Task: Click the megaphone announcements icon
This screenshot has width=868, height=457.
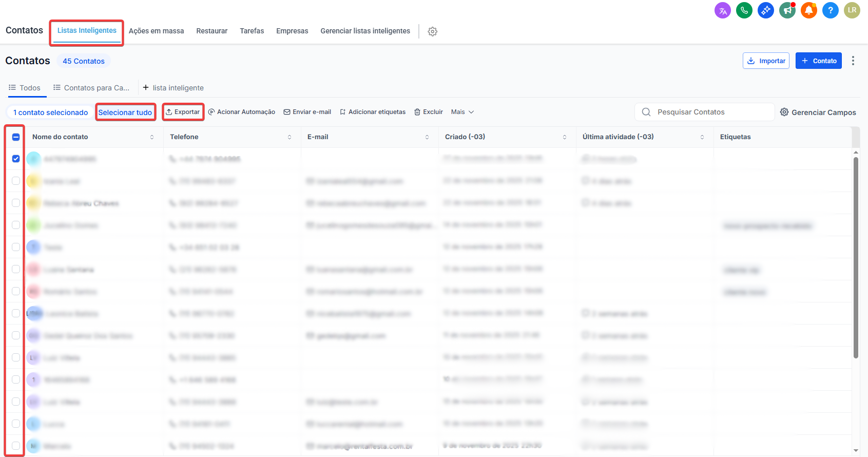Action: 787,10
